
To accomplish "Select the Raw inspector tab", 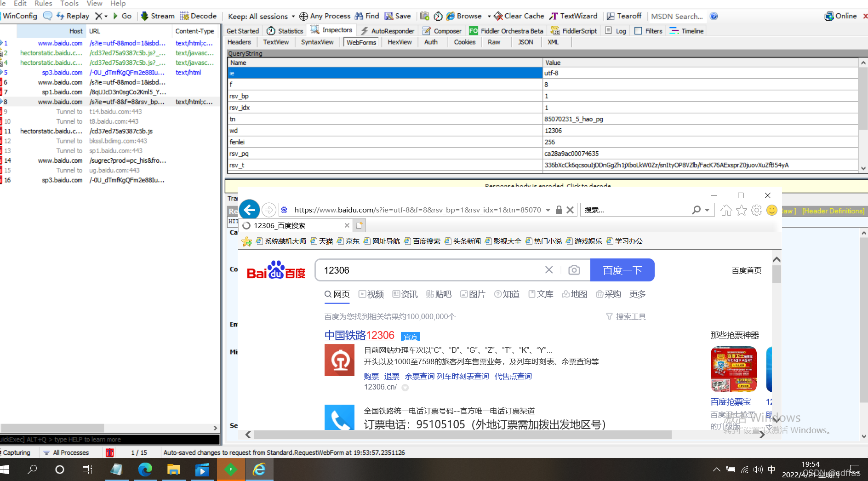I will click(494, 42).
